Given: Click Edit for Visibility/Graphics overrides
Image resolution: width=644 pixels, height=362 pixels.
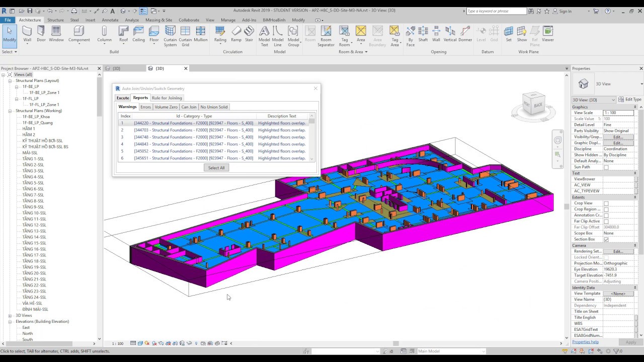Looking at the screenshot, I should (x=618, y=137).
